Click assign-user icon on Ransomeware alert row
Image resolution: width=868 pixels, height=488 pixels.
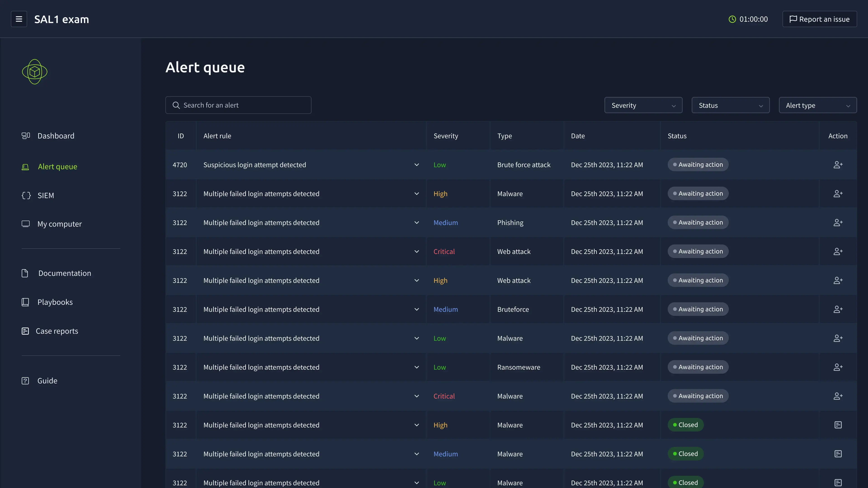click(838, 367)
